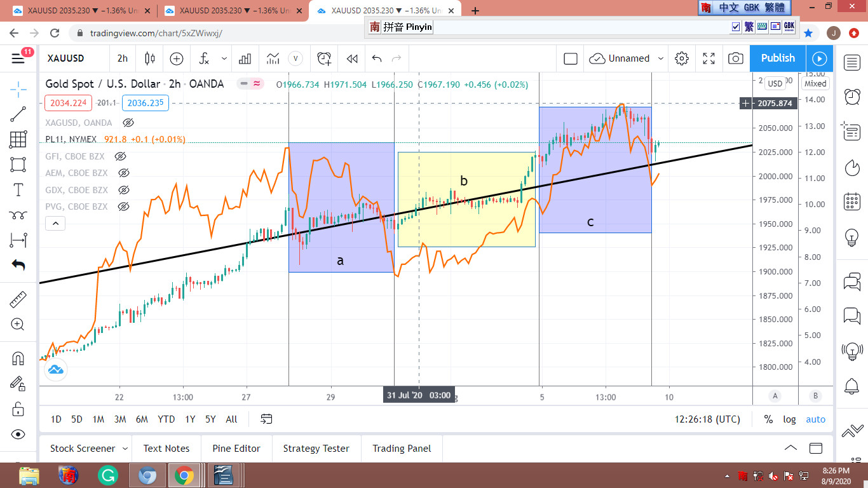The height and width of the screenshot is (488, 868).
Task: Open chart settings gear icon
Action: tap(682, 58)
